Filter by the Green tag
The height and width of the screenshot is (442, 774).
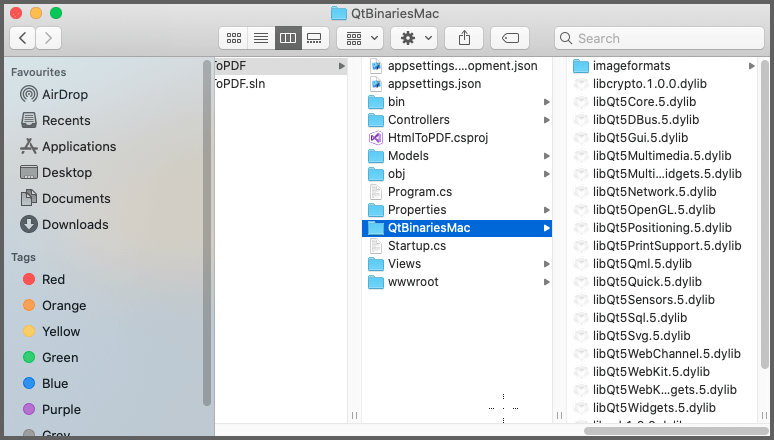(x=50, y=357)
